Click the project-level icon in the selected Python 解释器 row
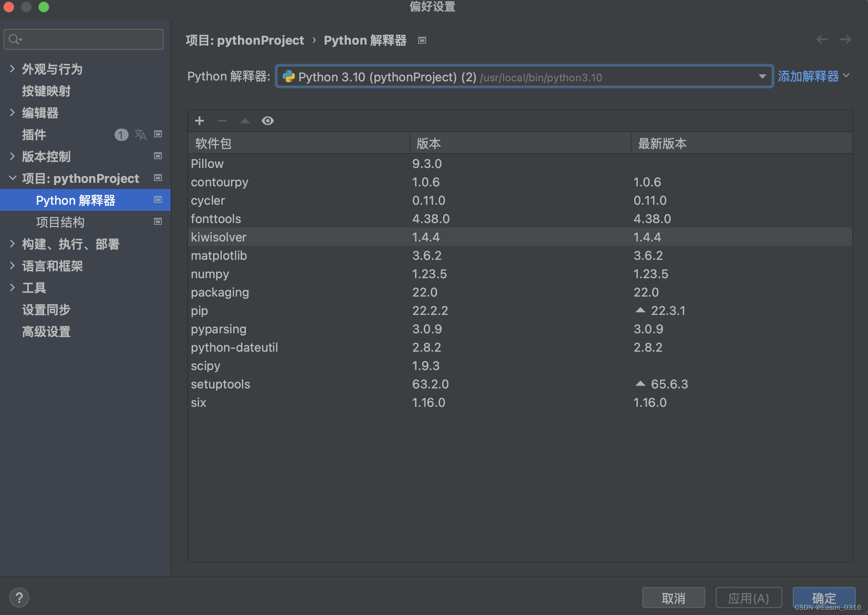This screenshot has height=615, width=868. [x=158, y=200]
